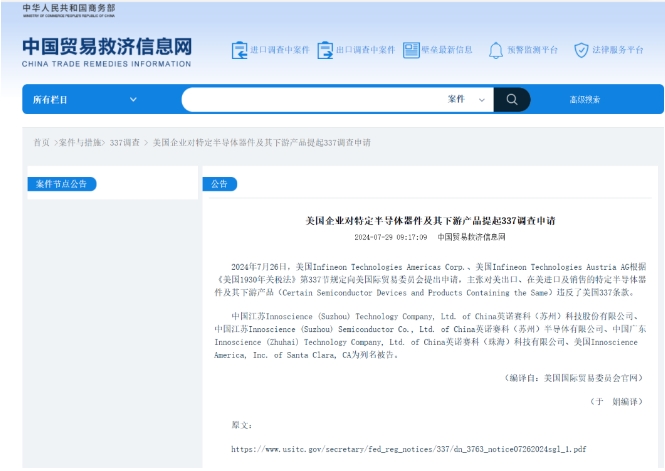Open 法律服务平台 link

point(618,50)
